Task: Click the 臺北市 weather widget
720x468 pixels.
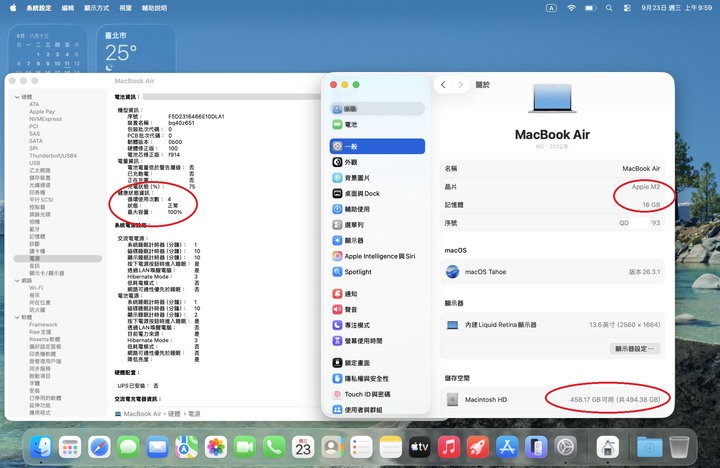Action: point(136,49)
